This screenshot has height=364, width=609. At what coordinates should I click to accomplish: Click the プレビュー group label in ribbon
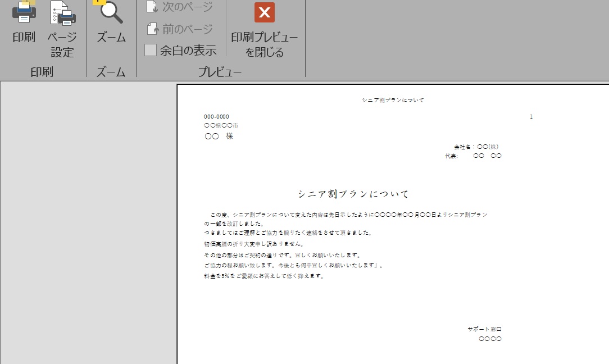click(x=220, y=72)
